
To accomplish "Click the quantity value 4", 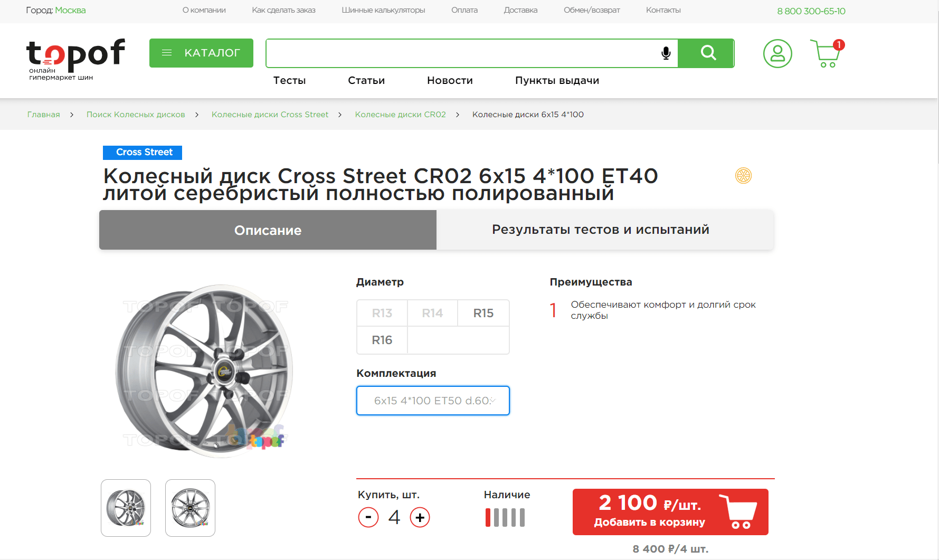I will [394, 517].
